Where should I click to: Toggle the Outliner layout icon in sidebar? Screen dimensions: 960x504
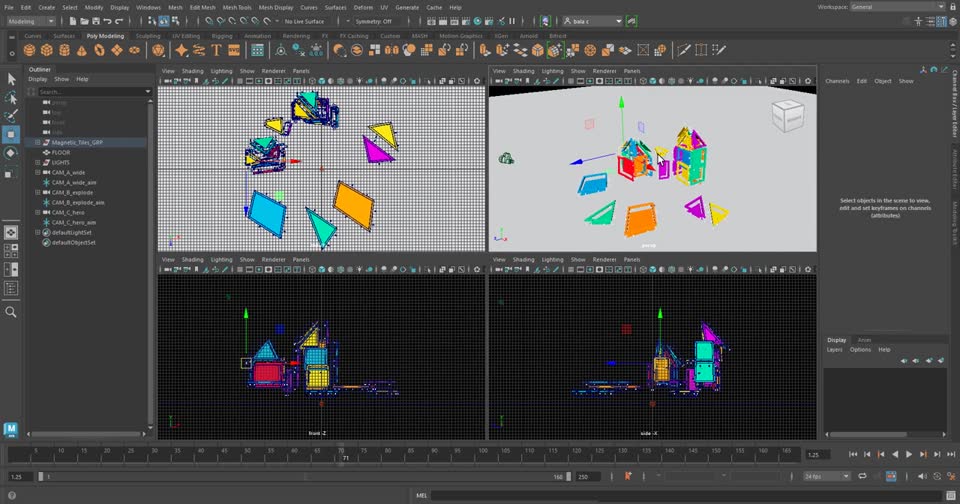11,288
